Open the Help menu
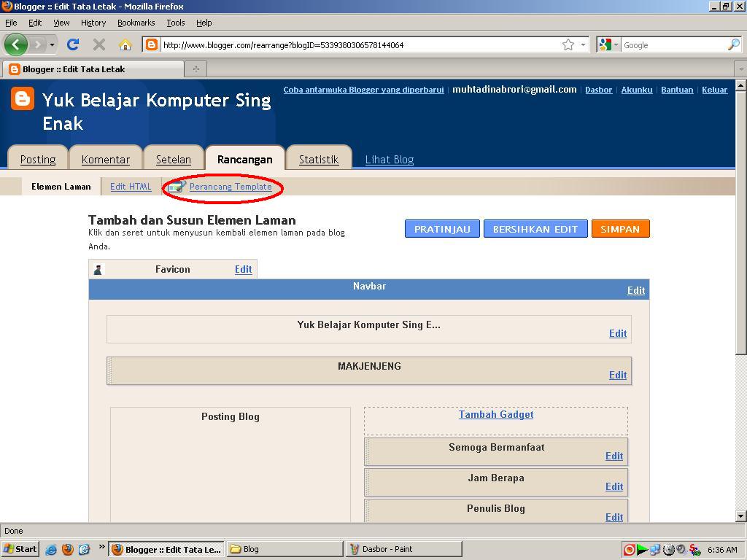747x560 pixels. click(204, 23)
